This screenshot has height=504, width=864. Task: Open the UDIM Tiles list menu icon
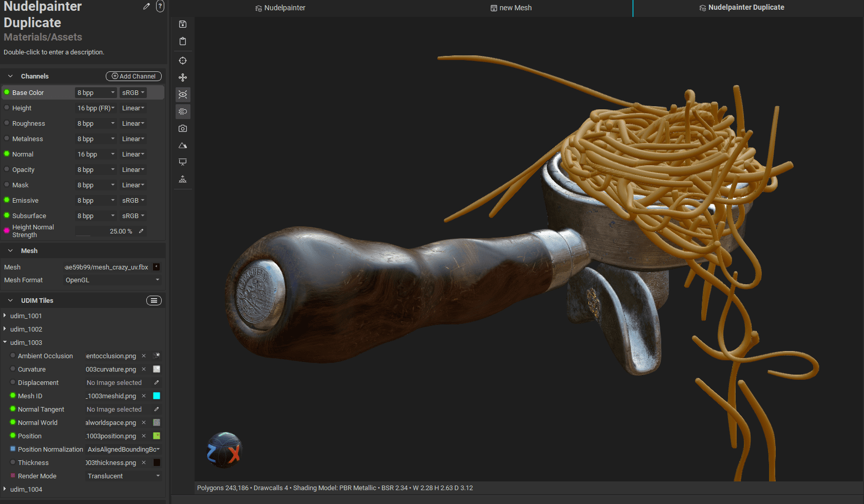154,301
